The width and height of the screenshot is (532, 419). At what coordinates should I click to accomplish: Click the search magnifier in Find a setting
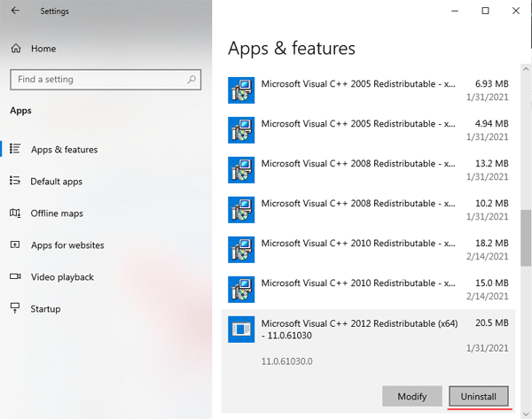click(192, 80)
